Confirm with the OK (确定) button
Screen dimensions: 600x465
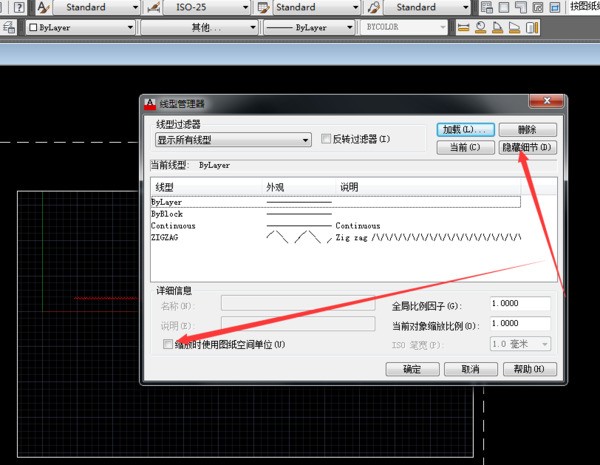click(412, 369)
